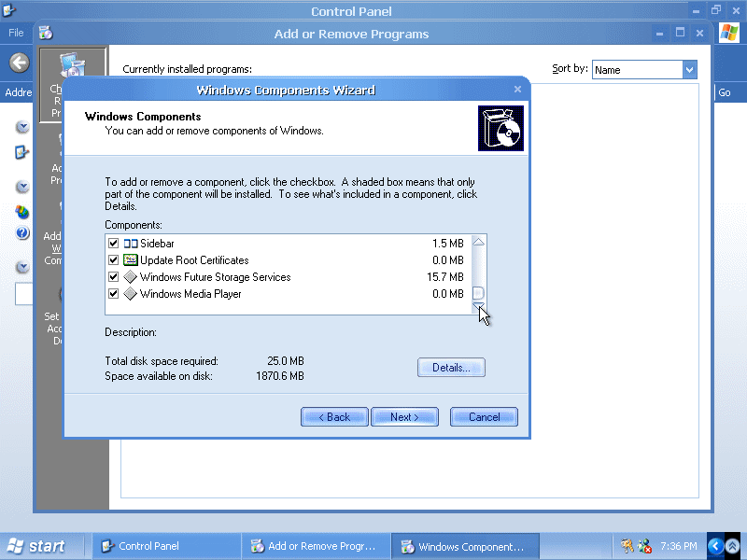Screen dimensions: 747x560
Task: Click the Details... button
Action: point(451,368)
